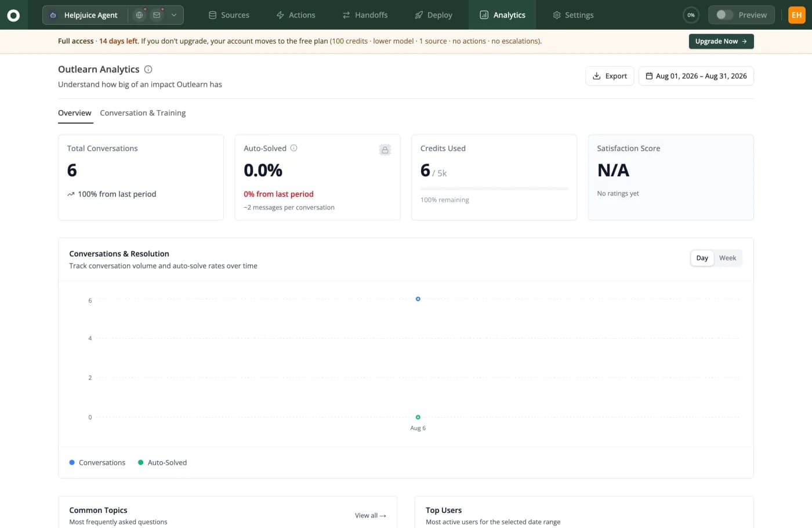Open the Actions menu
Image resolution: width=812 pixels, height=528 pixels.
pyautogui.click(x=296, y=15)
